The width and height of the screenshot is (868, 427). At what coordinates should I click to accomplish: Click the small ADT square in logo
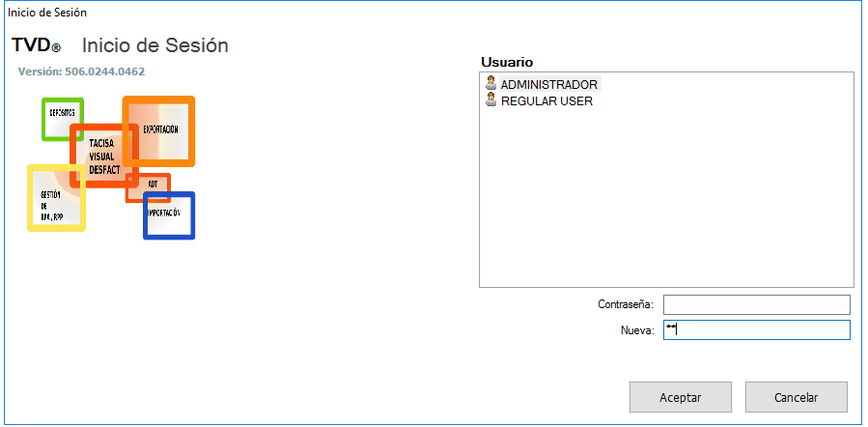pyautogui.click(x=152, y=185)
